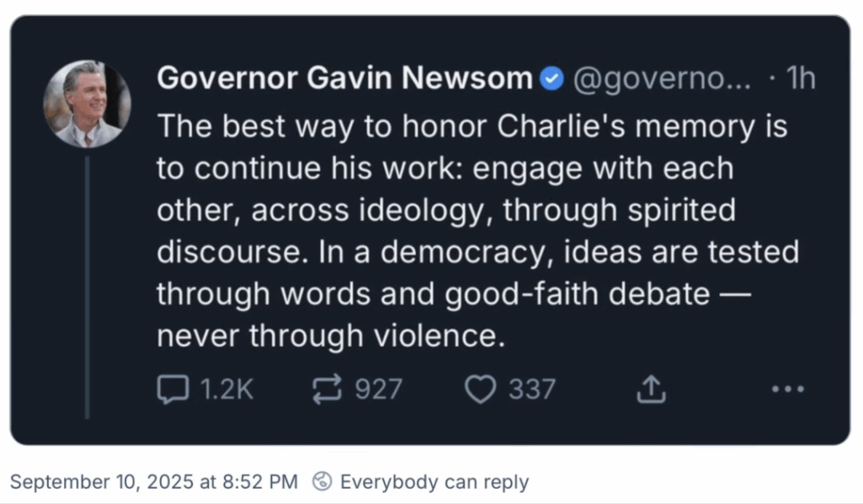Click the 337 likes count
The width and height of the screenshot is (863, 504).
[x=532, y=389]
